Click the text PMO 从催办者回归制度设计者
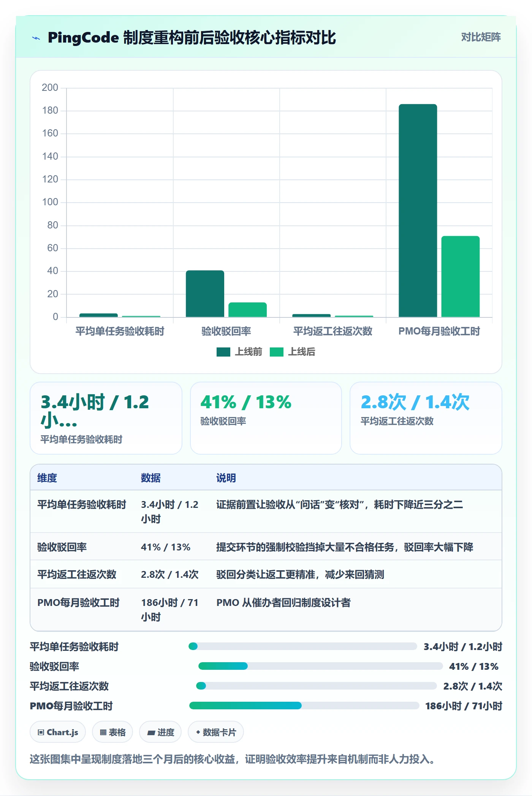Image resolution: width=532 pixels, height=796 pixels. click(x=283, y=603)
